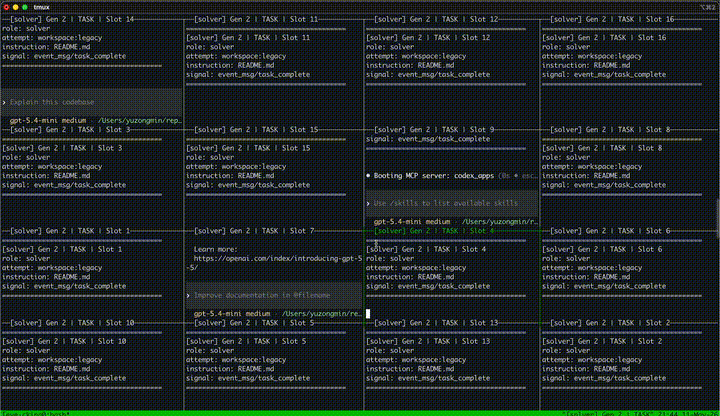This screenshot has width=720, height=416.
Task: Activate the pane titled Slot 10
Action: [72, 323]
